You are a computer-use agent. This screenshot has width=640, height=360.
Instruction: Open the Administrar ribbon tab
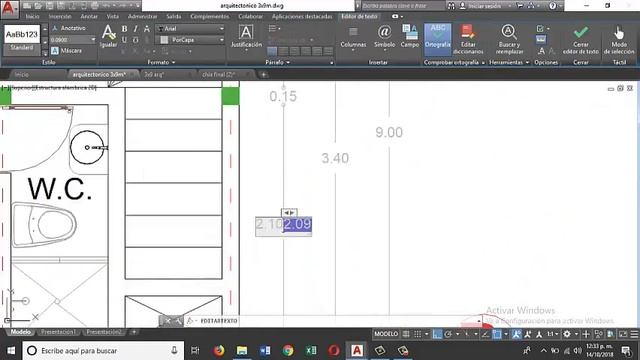pyautogui.click(x=142, y=16)
